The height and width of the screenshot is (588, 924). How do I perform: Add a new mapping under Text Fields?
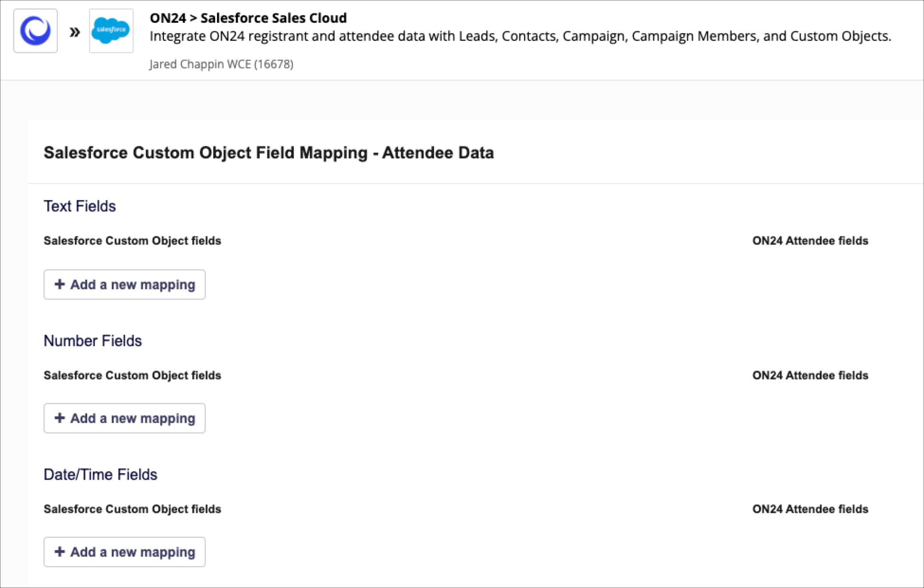tap(125, 285)
